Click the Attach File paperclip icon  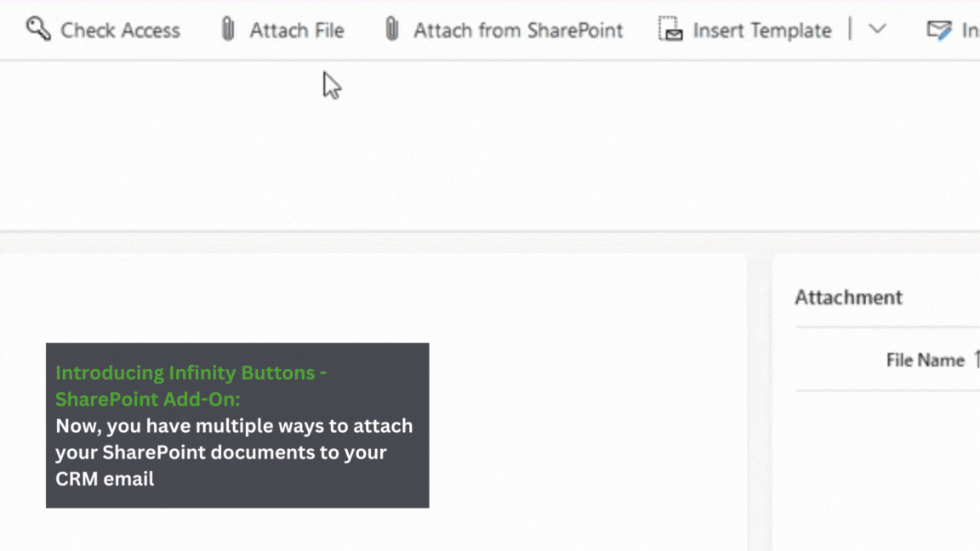(x=227, y=29)
